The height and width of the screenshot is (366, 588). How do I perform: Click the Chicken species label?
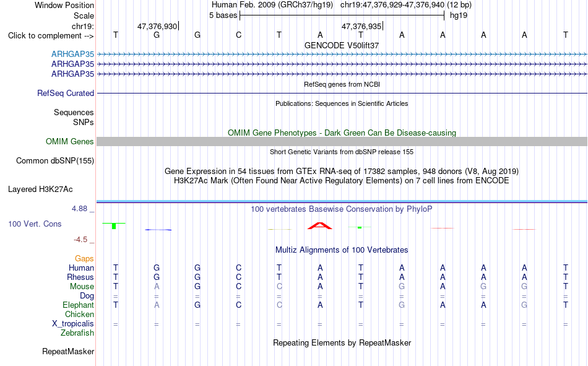pos(79,314)
